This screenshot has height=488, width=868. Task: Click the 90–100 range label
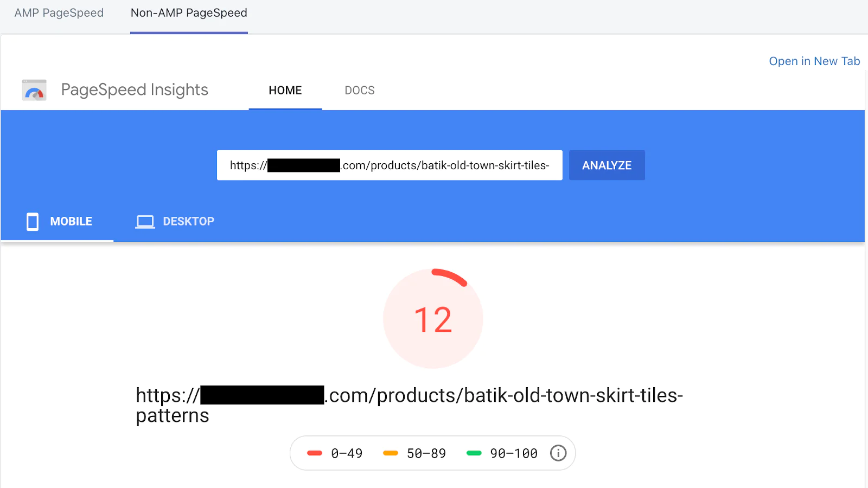pos(514,453)
